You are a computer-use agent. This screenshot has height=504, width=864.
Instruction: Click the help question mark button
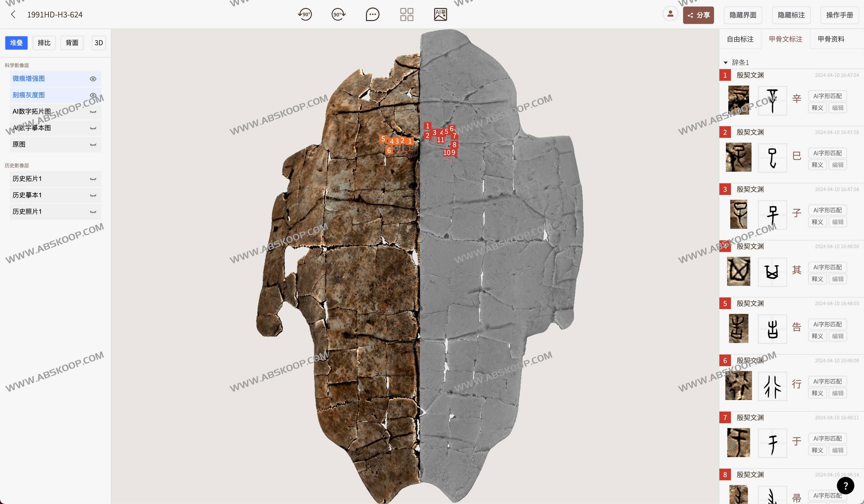click(845, 485)
